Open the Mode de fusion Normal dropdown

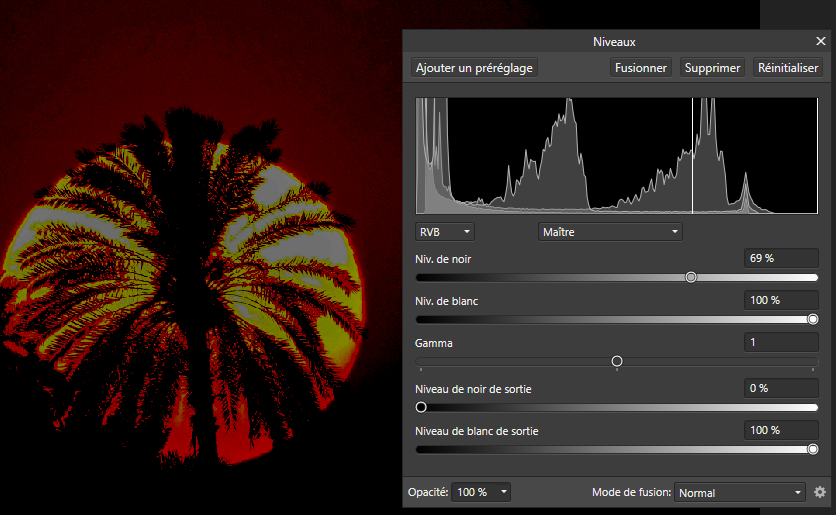click(740, 493)
